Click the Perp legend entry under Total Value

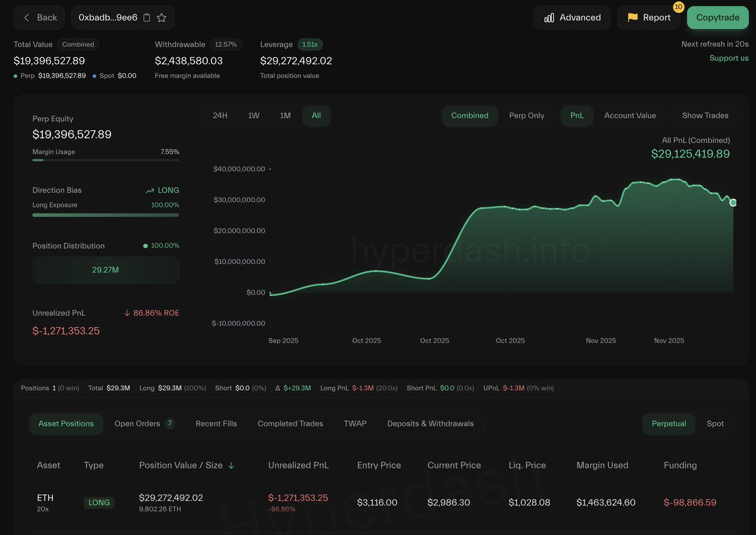click(50, 76)
